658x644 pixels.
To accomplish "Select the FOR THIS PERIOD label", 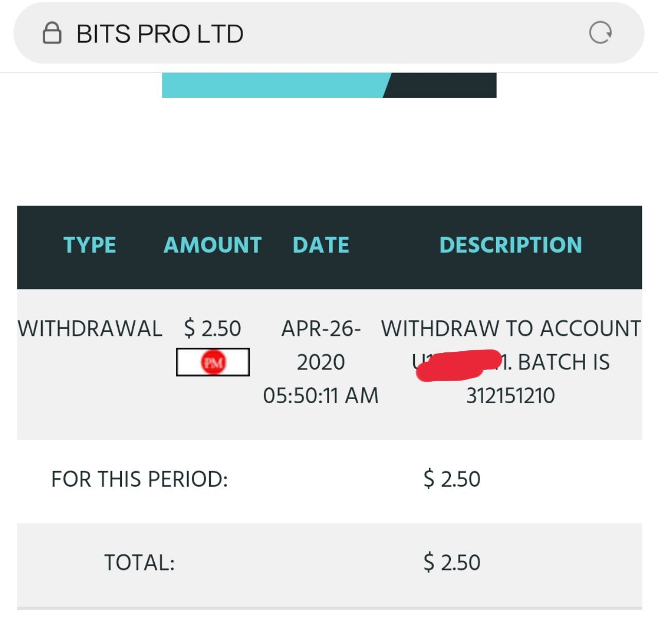I will (139, 479).
